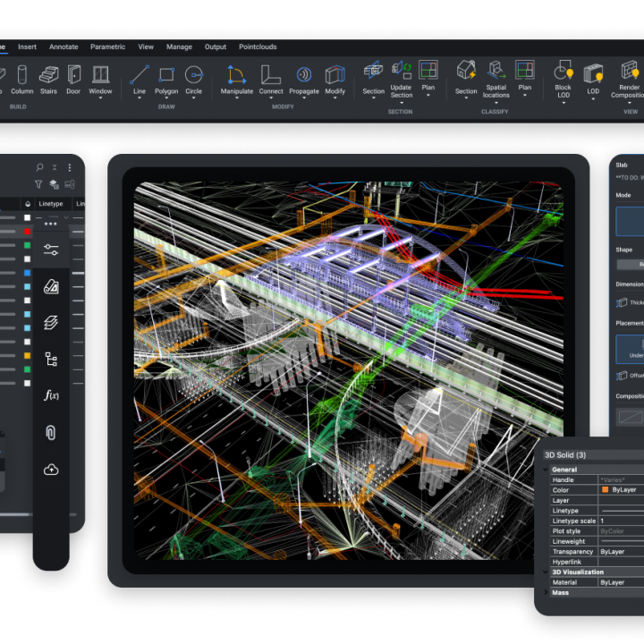Viewport: 644px width, 644px height.
Task: Switch to the Pointclouds ribbon tab
Action: click(258, 47)
